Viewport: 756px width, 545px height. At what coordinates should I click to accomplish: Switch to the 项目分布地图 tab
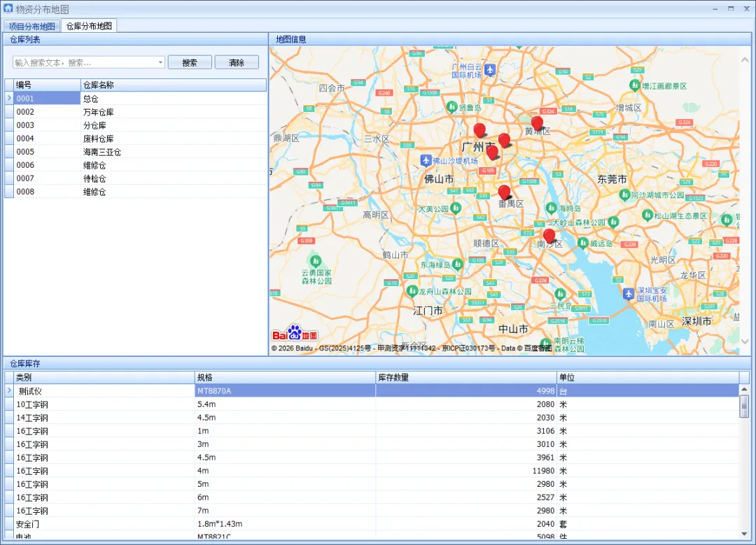tap(32, 26)
